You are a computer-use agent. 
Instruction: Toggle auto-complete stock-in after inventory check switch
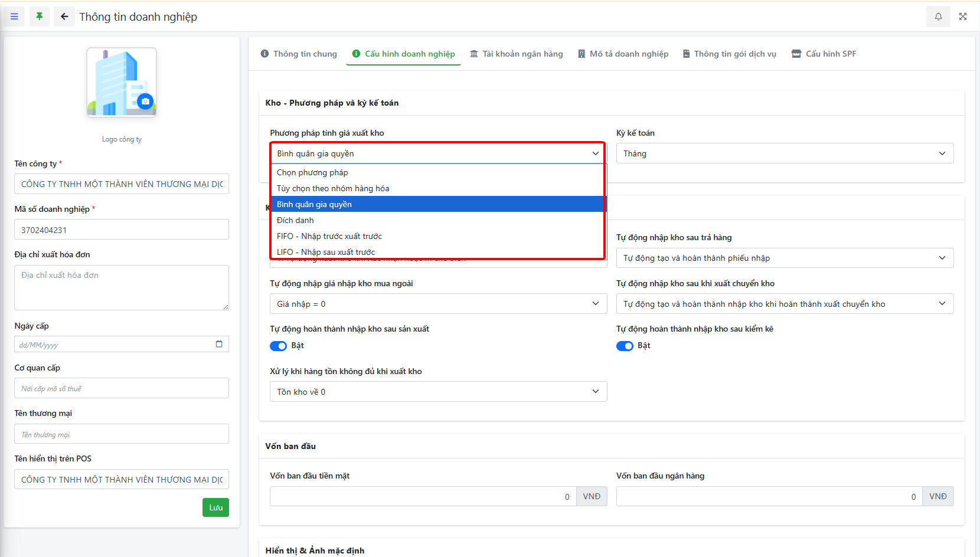click(625, 346)
